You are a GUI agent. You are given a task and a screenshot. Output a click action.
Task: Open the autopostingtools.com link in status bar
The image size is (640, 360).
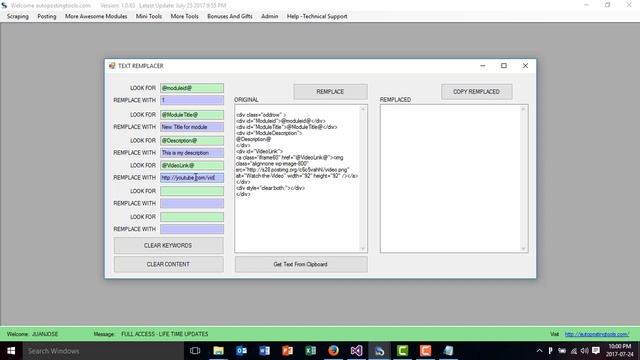(x=597, y=334)
